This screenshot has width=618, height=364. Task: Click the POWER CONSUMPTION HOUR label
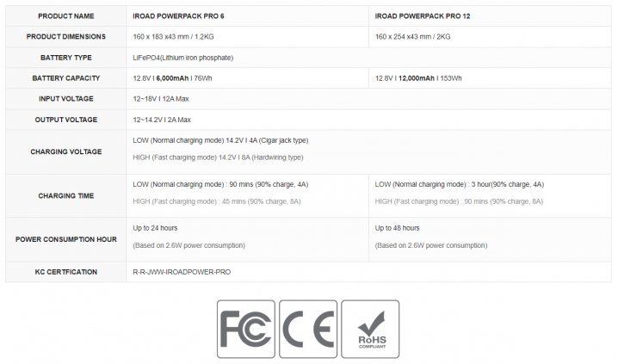tap(65, 239)
